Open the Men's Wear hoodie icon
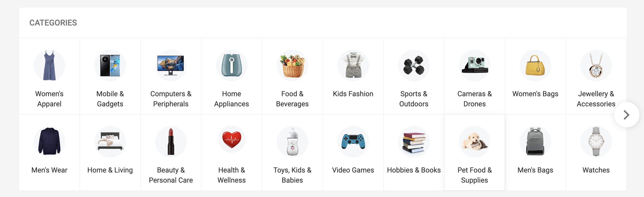644x197 pixels. [x=49, y=141]
